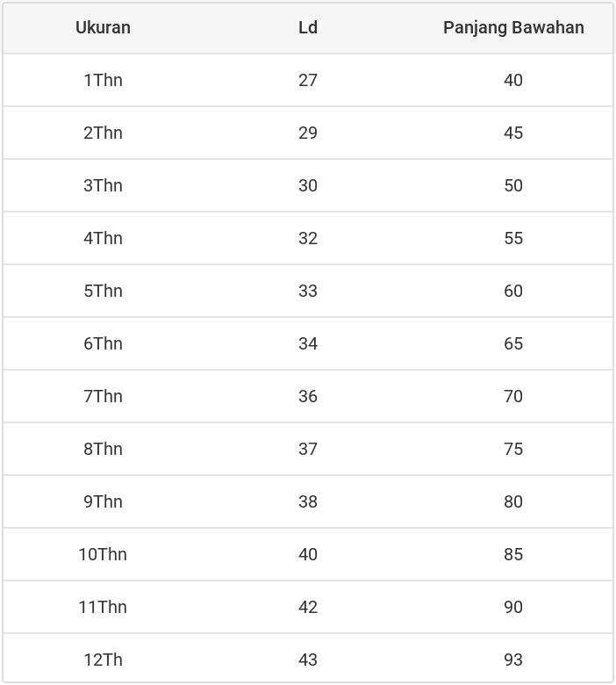This screenshot has height=685, width=616.
Task: Click the 3Thn row label
Action: coord(103,185)
